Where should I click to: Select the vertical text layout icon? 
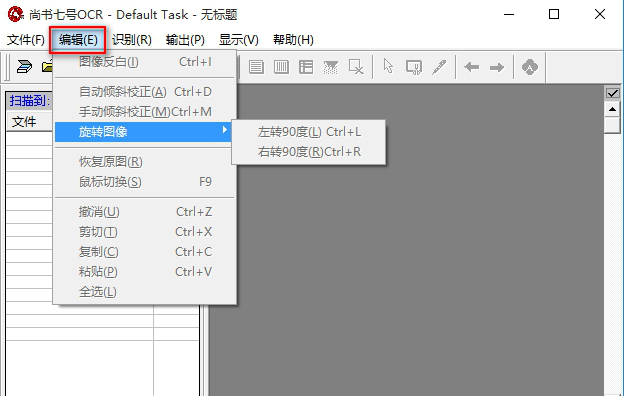(281, 67)
